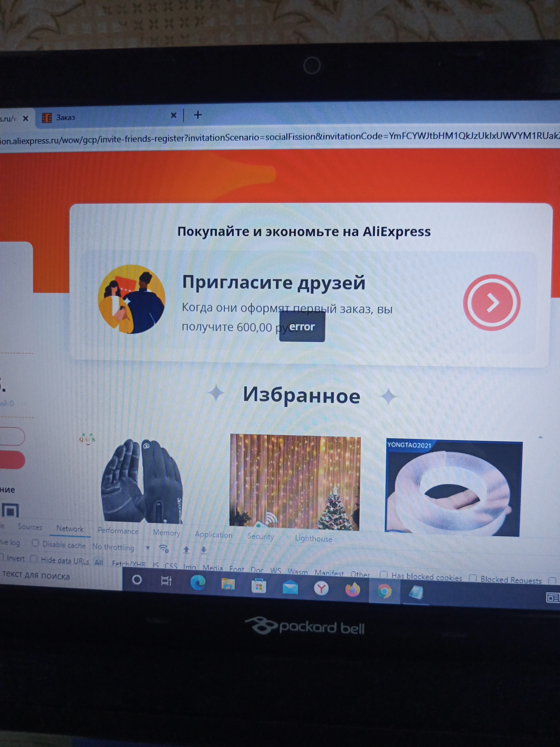560x747 pixels.
Task: Filter network requests by Other
Action: (x=360, y=574)
